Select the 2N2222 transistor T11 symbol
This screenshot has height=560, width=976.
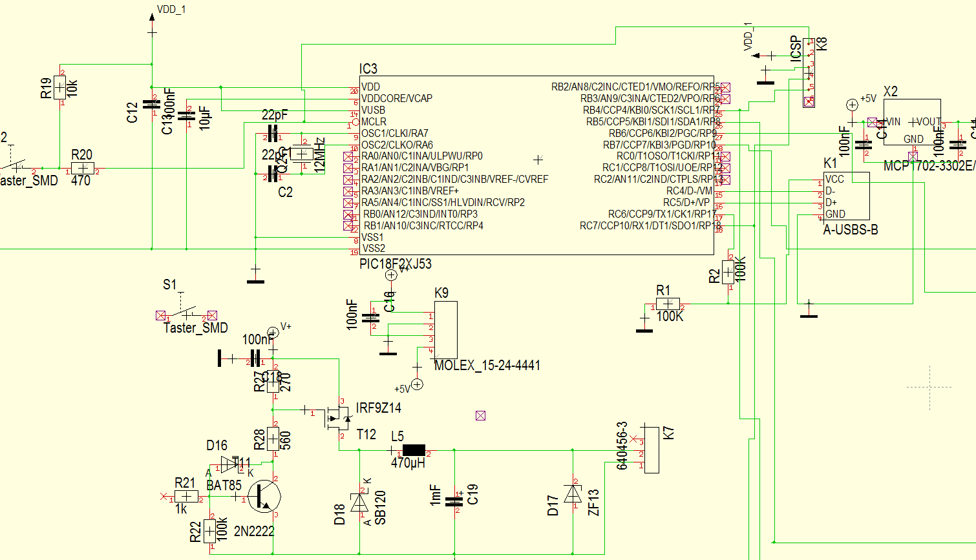(266, 495)
